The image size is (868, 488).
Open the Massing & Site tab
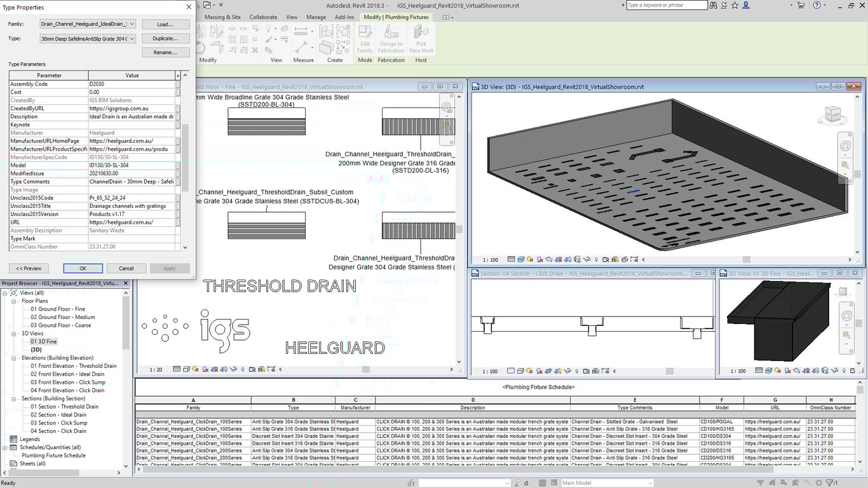coord(222,17)
